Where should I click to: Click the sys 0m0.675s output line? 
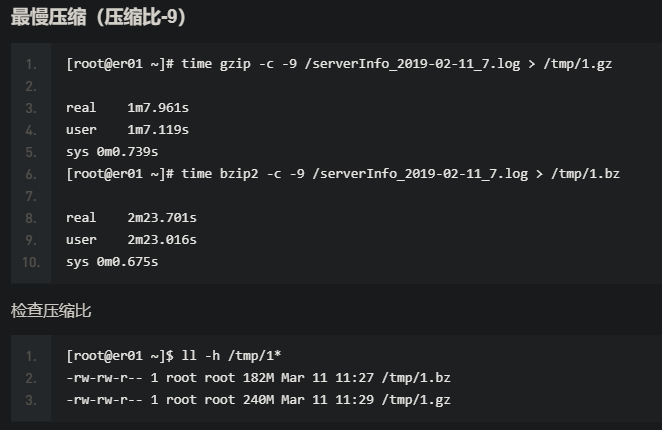[x=112, y=261]
